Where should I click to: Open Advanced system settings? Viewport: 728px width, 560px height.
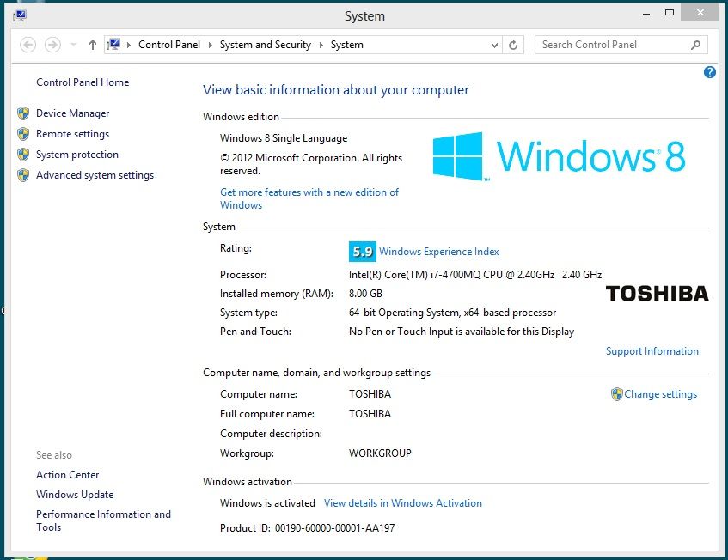click(95, 175)
